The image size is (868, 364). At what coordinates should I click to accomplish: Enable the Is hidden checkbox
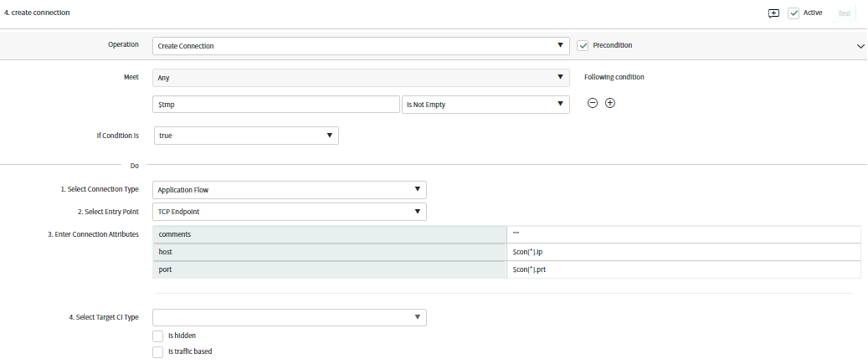pyautogui.click(x=157, y=336)
